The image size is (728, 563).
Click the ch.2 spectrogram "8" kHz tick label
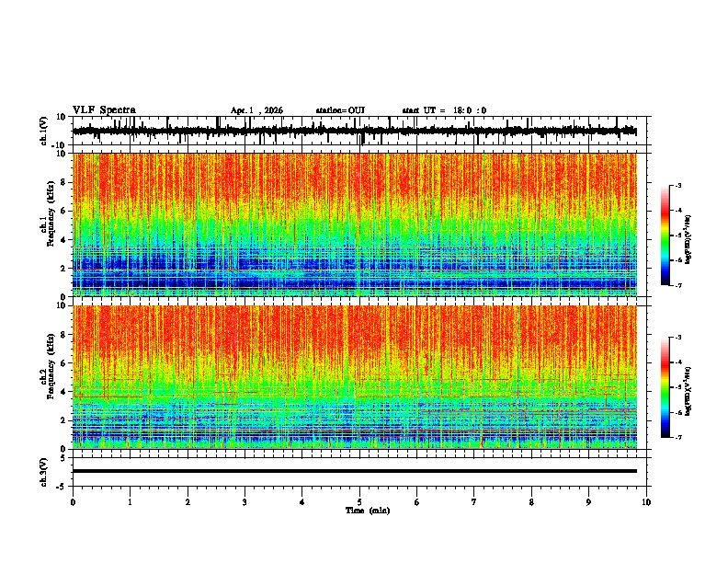pos(63,335)
